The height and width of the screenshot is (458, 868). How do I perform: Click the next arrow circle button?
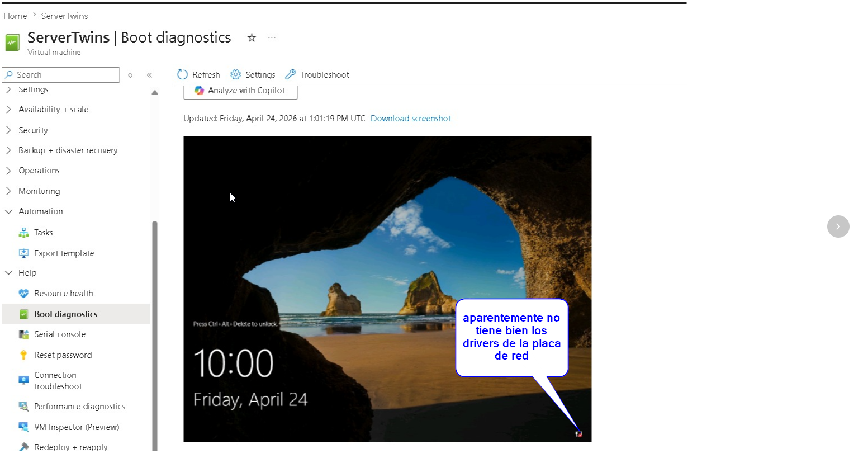click(838, 226)
